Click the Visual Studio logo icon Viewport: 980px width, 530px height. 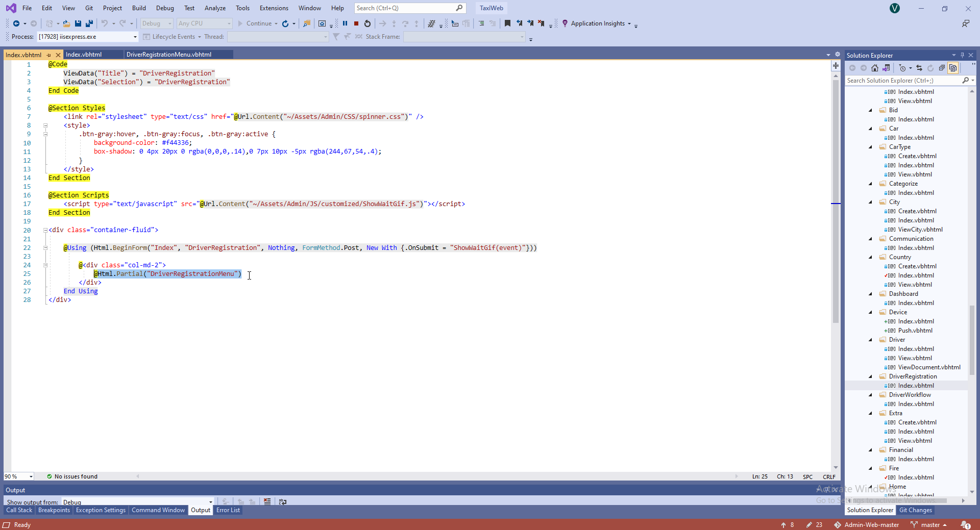click(11, 8)
